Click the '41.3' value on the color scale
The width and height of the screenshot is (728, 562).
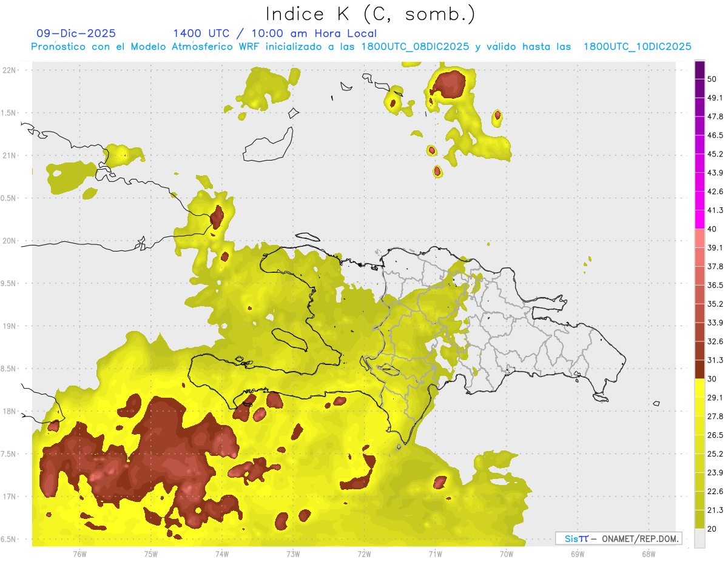coord(715,210)
